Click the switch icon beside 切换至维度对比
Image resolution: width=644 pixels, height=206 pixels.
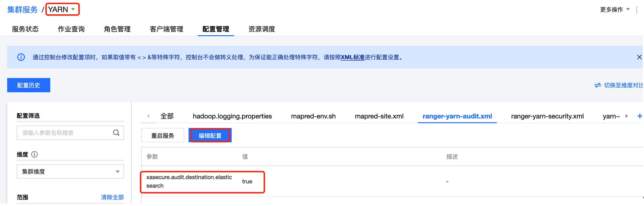coord(597,85)
